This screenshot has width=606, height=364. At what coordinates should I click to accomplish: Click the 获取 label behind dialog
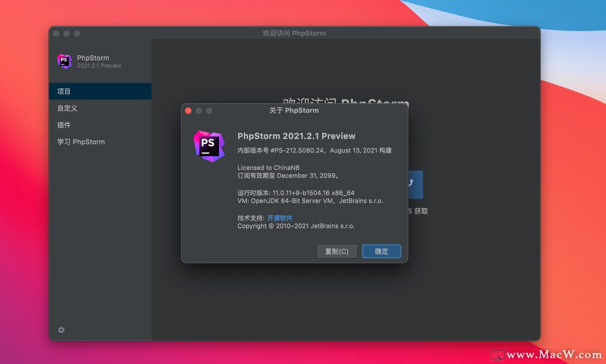[421, 211]
